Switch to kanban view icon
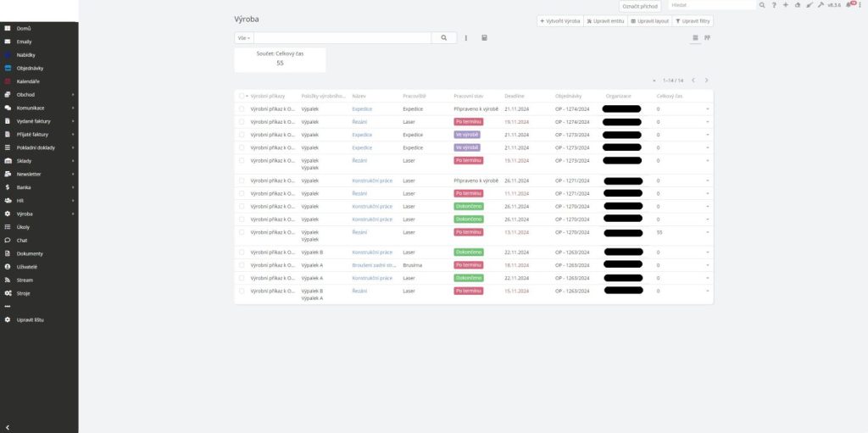Image resolution: width=868 pixels, height=433 pixels. coord(707,38)
